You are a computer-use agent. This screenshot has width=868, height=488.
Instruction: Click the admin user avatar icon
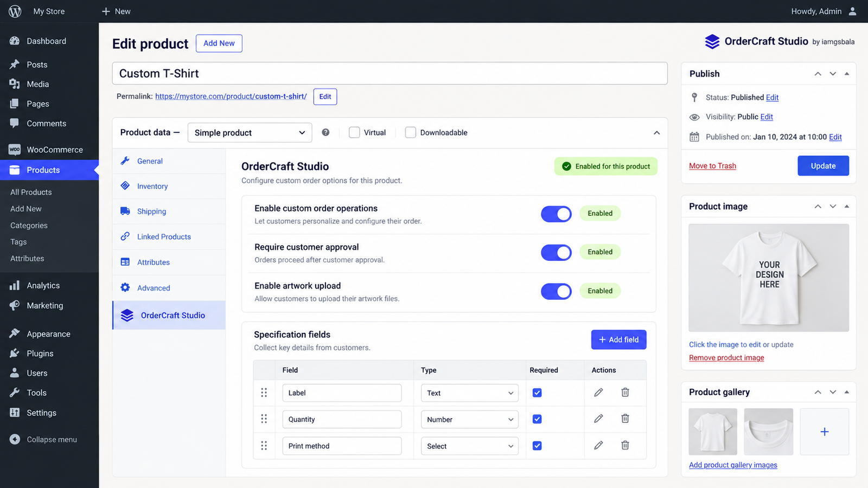[852, 11]
